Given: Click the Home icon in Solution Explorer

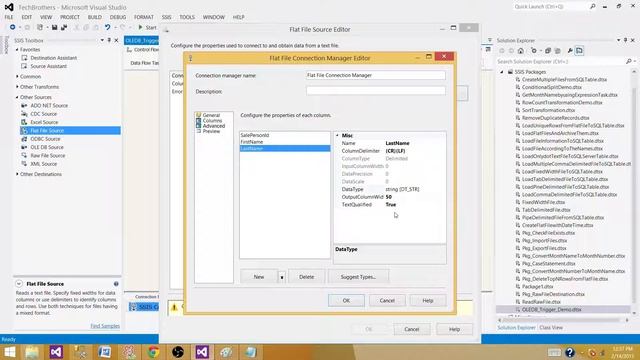Looking at the screenshot, I should coord(520,51).
